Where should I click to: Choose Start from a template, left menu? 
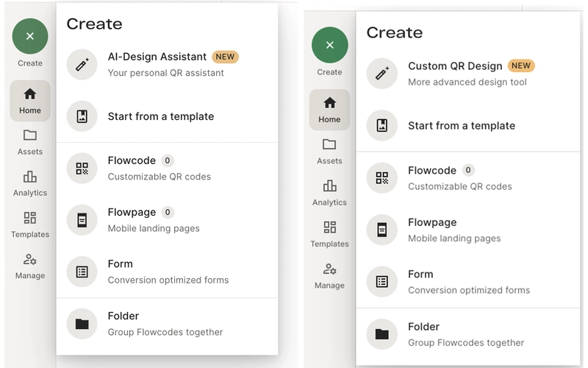point(168,116)
